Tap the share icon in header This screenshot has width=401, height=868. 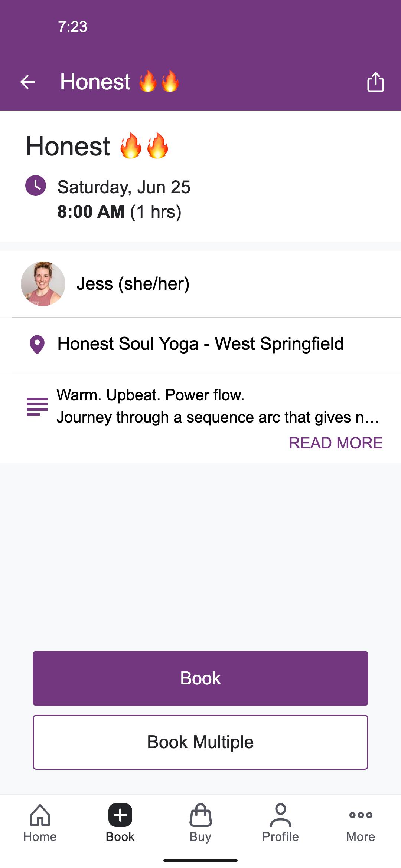click(x=375, y=82)
